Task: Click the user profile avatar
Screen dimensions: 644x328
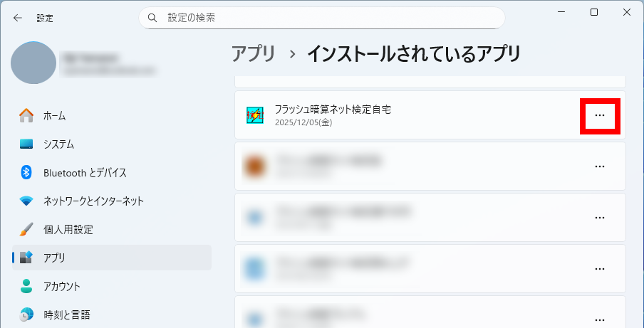Action: coord(33,63)
